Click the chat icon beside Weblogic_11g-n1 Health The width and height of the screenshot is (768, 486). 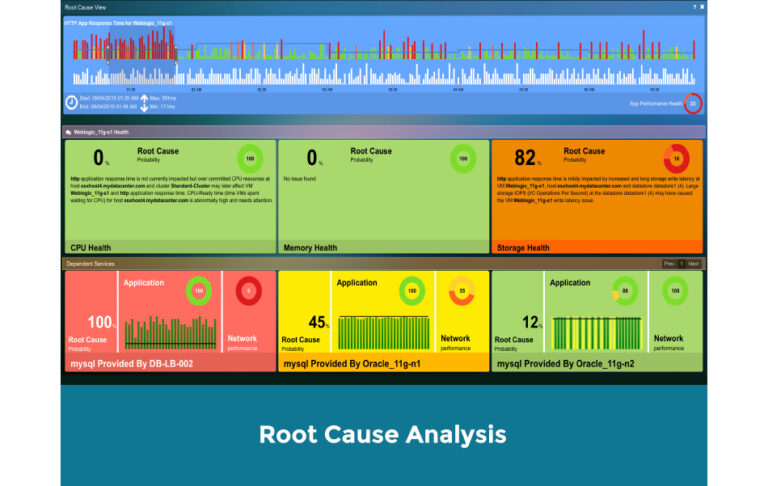tap(67, 131)
